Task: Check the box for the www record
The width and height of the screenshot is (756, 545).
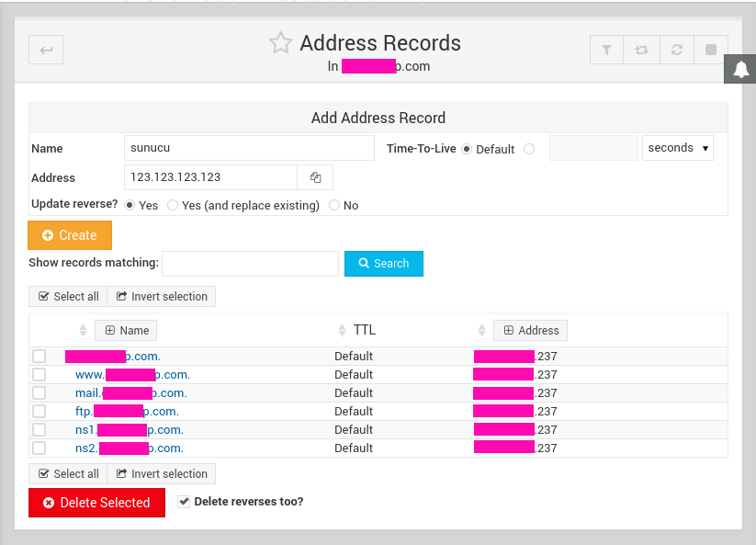Action: coord(39,374)
